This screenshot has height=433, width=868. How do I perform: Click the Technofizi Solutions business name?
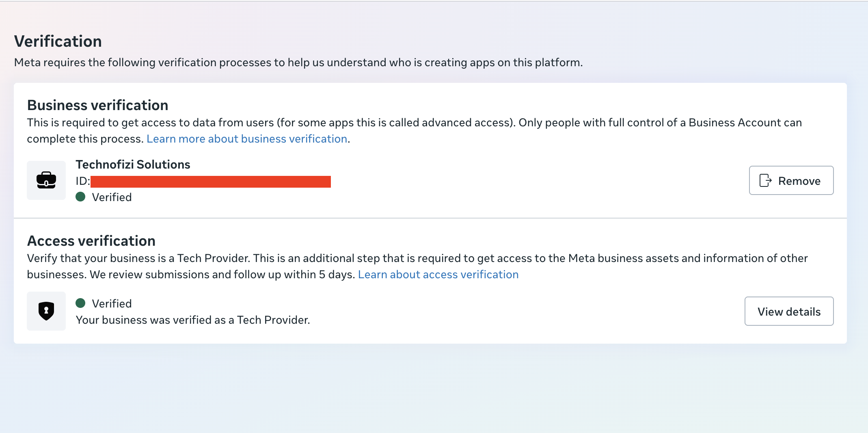click(x=133, y=165)
